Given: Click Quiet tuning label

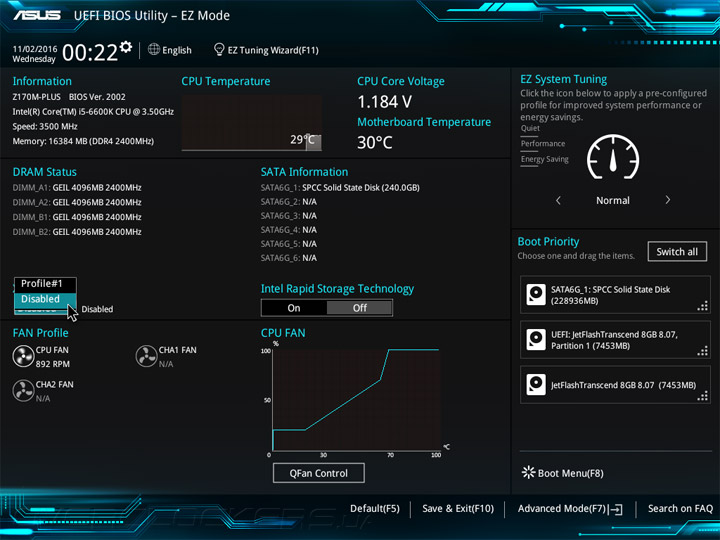Looking at the screenshot, I should click(530, 128).
